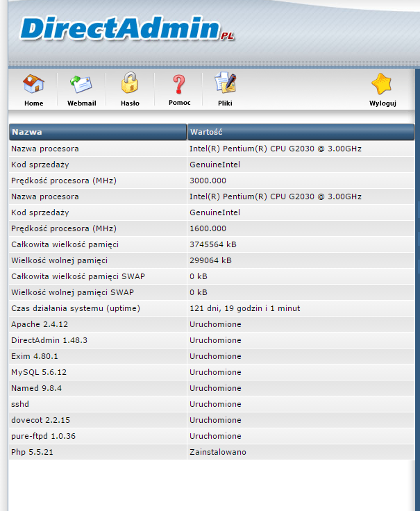Select the 3000.000 processor speed value
Screen dimensions: 420x511
coord(208,181)
